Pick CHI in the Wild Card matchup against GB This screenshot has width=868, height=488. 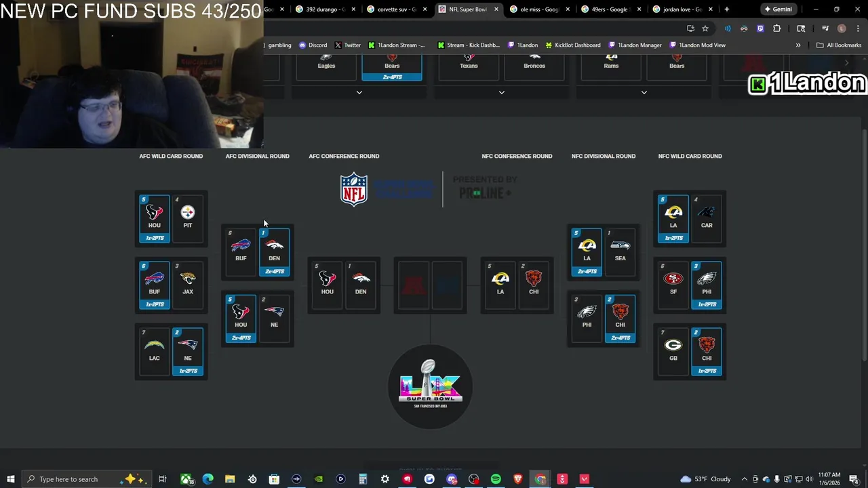(x=707, y=351)
